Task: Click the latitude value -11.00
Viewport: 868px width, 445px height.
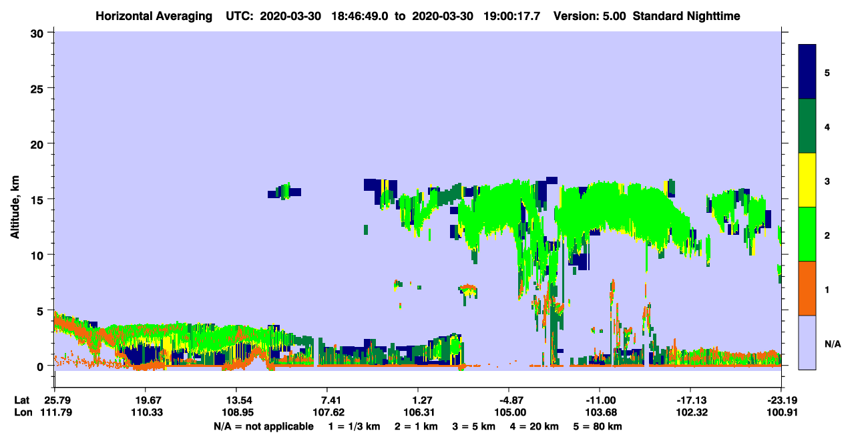Action: tap(600, 400)
